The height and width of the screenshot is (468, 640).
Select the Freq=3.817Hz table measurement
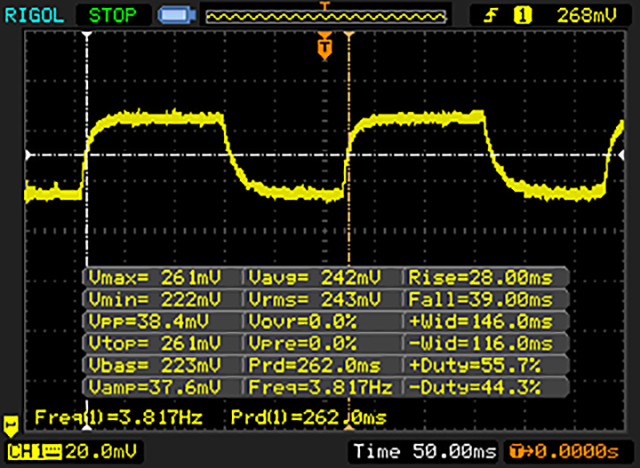321,387
